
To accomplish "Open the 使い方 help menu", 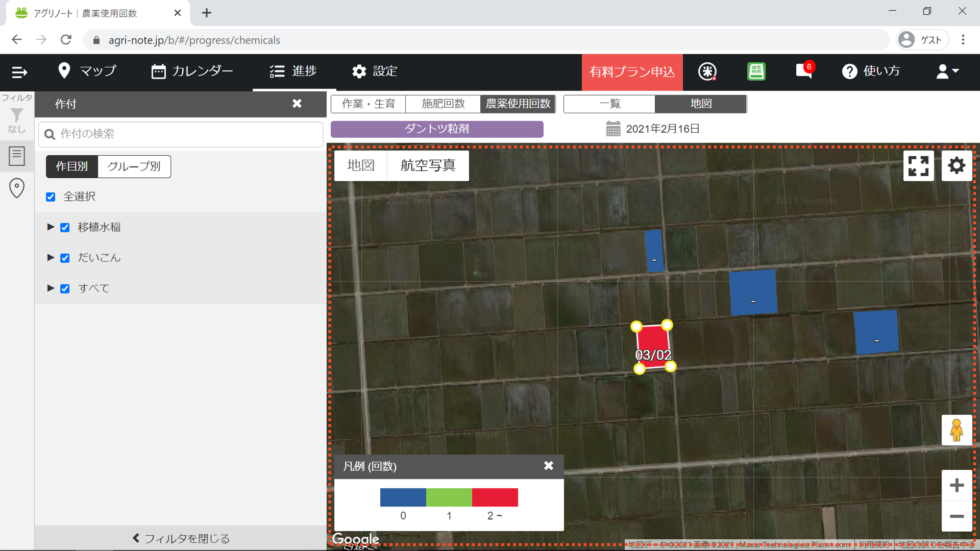I will 871,72.
